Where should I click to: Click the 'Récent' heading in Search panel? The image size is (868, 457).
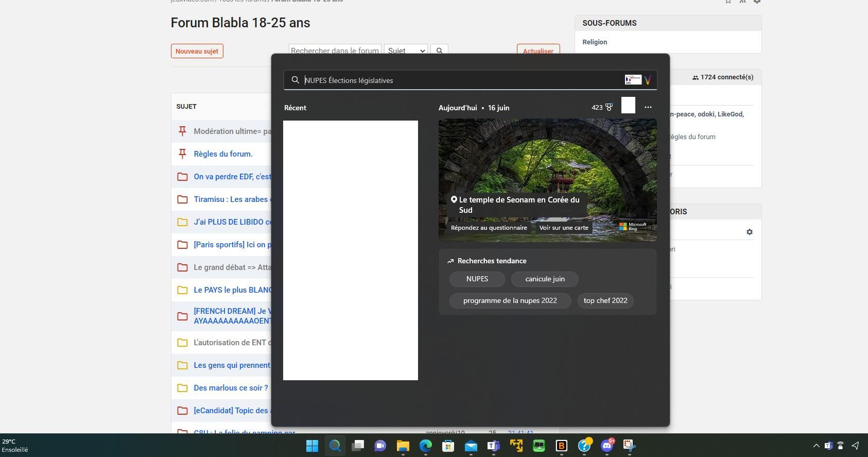pos(295,108)
